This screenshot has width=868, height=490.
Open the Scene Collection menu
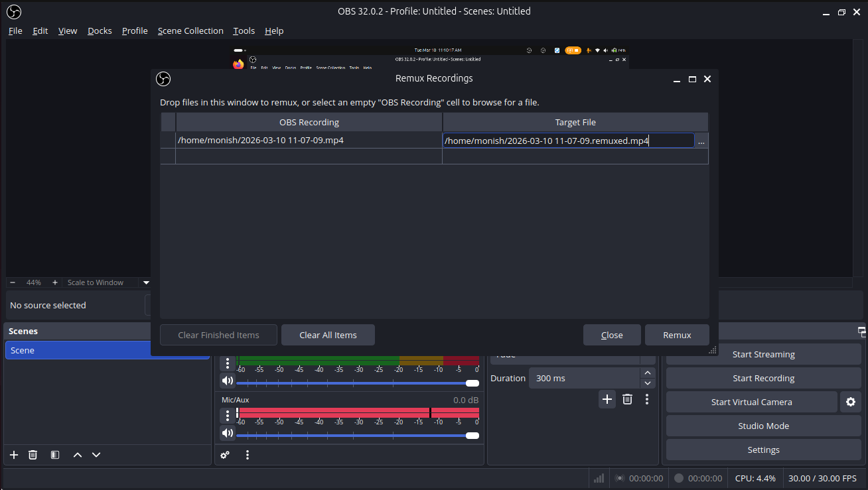click(190, 31)
